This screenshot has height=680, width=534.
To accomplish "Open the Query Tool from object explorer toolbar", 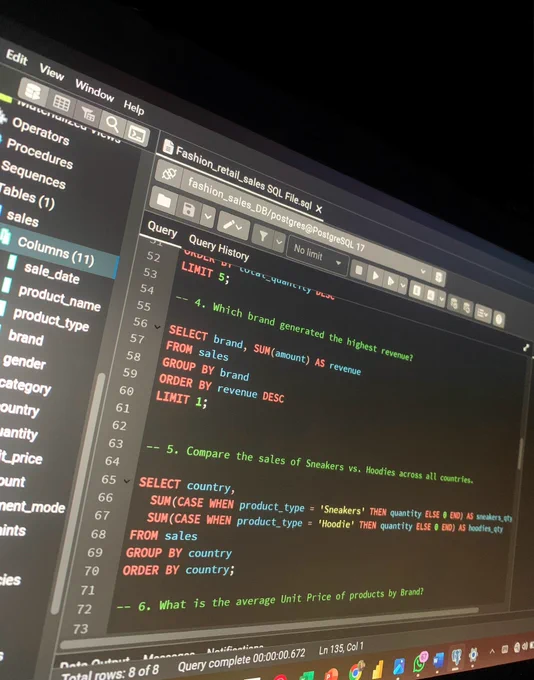I will point(34,92).
